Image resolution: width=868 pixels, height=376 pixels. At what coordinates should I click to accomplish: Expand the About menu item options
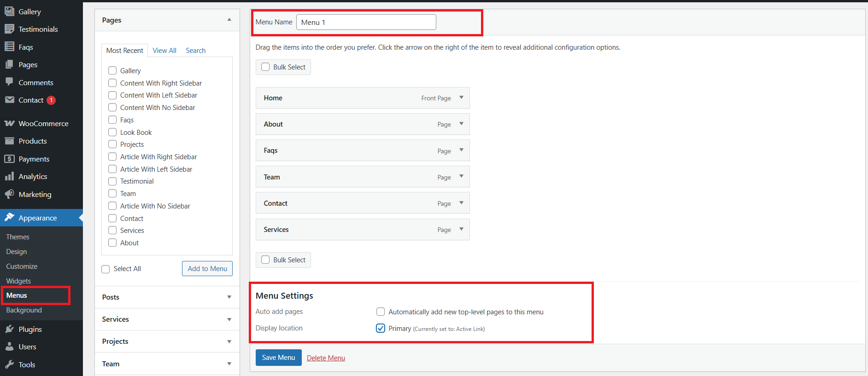click(x=461, y=124)
